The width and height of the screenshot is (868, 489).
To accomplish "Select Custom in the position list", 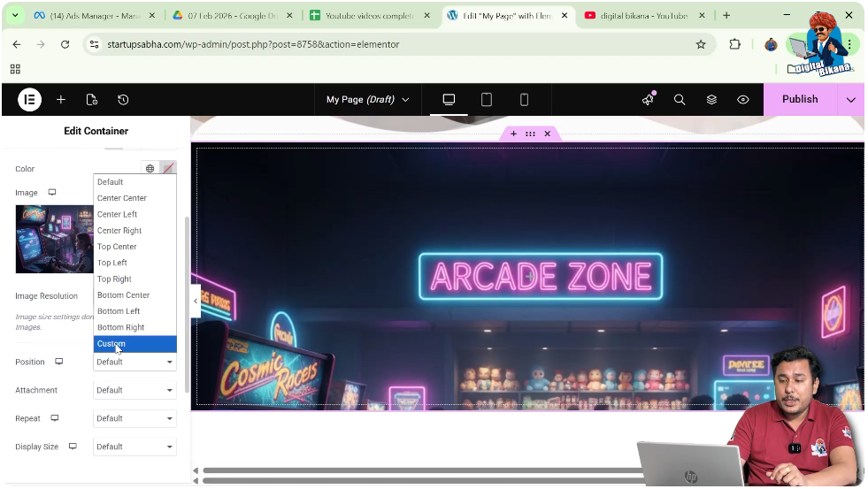I will pyautogui.click(x=134, y=344).
